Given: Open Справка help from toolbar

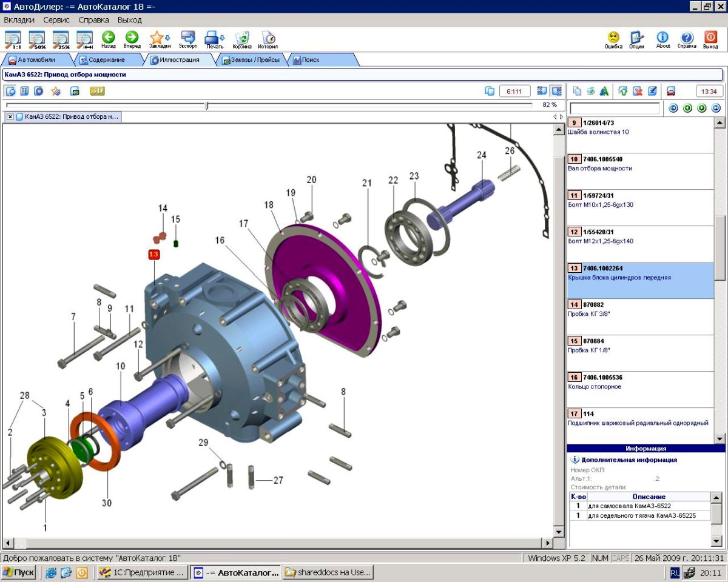Looking at the screenshot, I should click(x=687, y=40).
